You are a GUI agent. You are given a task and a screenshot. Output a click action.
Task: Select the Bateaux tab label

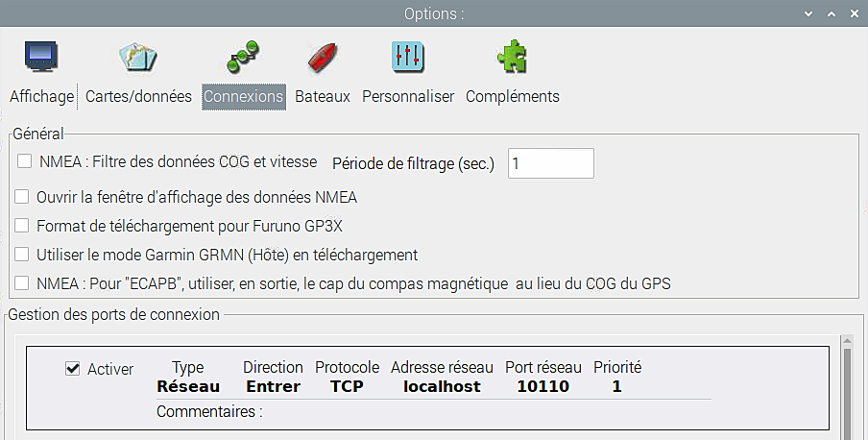pos(322,96)
